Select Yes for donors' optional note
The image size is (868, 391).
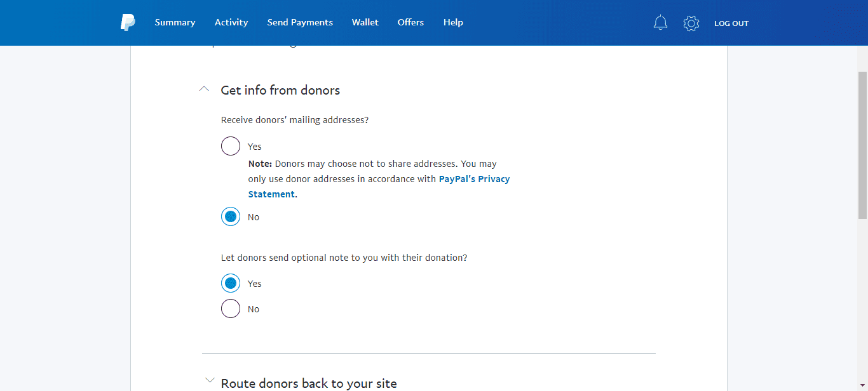[231, 284]
